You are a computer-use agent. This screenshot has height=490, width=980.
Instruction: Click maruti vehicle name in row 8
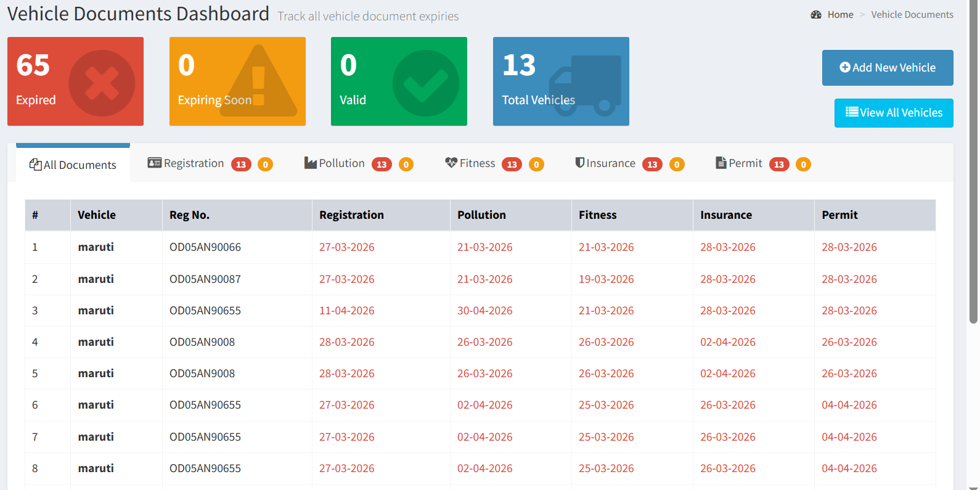[x=96, y=468]
